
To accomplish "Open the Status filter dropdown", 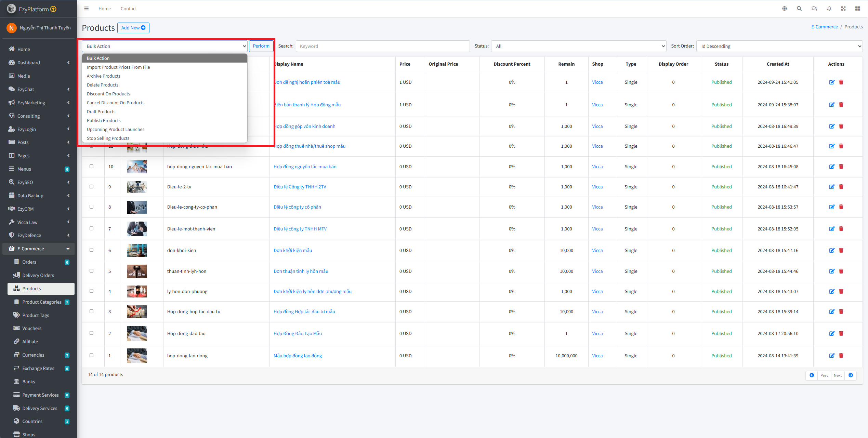I will (578, 46).
